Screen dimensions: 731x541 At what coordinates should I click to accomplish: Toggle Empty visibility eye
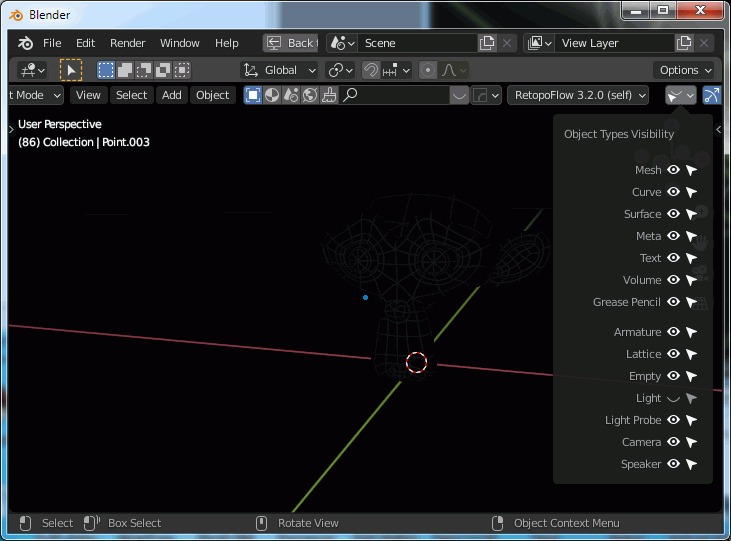[673, 376]
